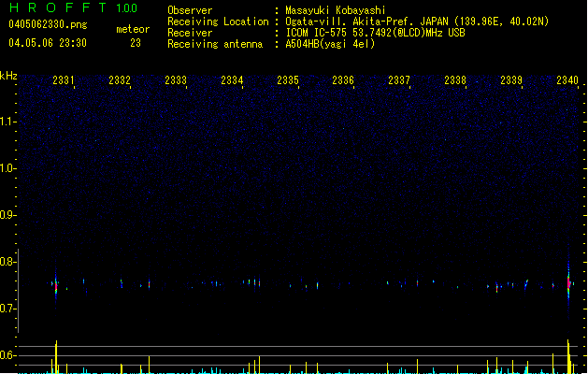Click the kHz axis unit label
The image size is (588, 374).
8,76
